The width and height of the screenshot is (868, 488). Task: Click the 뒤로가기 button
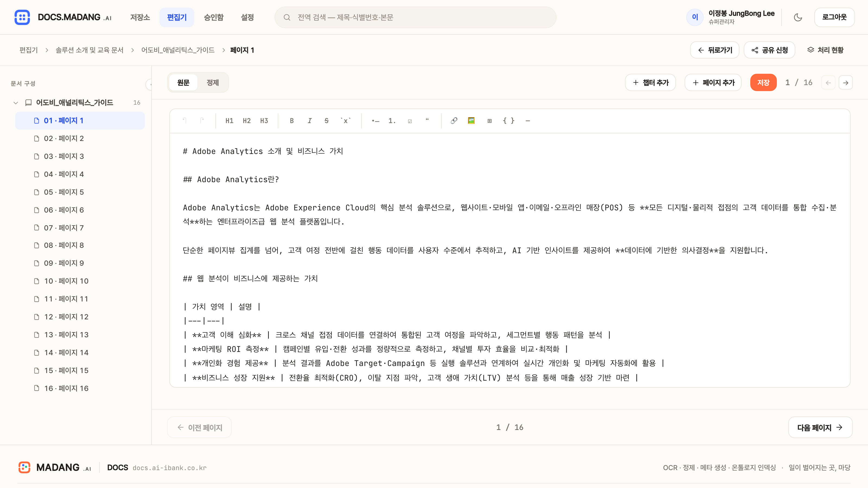[715, 50]
